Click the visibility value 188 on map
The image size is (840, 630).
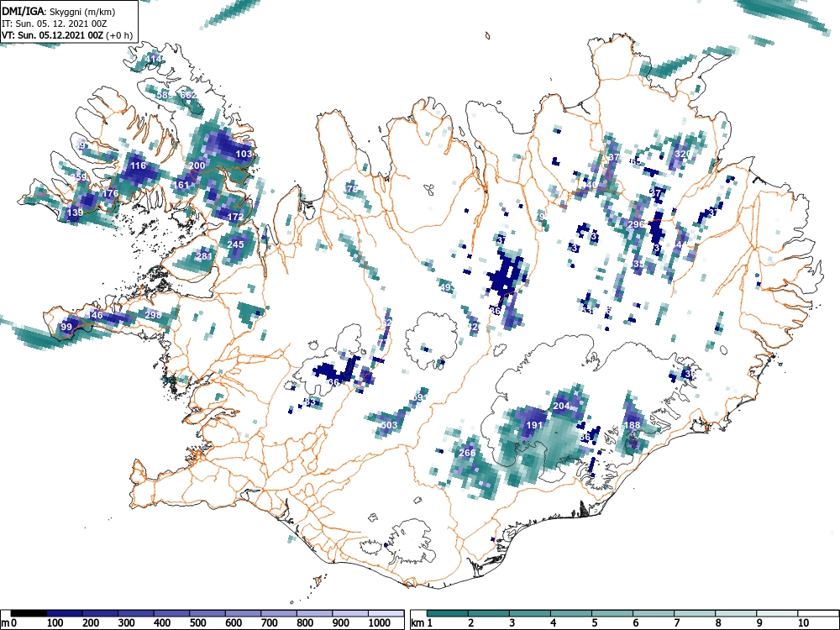[633, 425]
